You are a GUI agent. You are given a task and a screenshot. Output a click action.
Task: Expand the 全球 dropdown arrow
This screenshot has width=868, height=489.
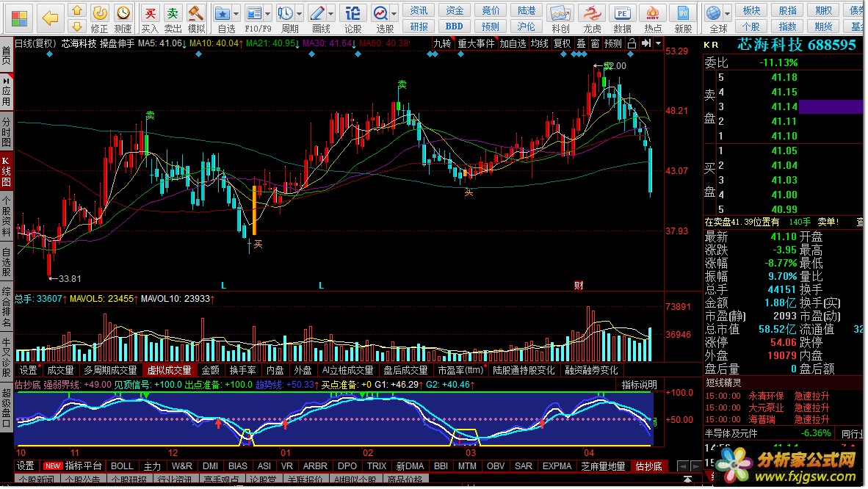[728, 13]
